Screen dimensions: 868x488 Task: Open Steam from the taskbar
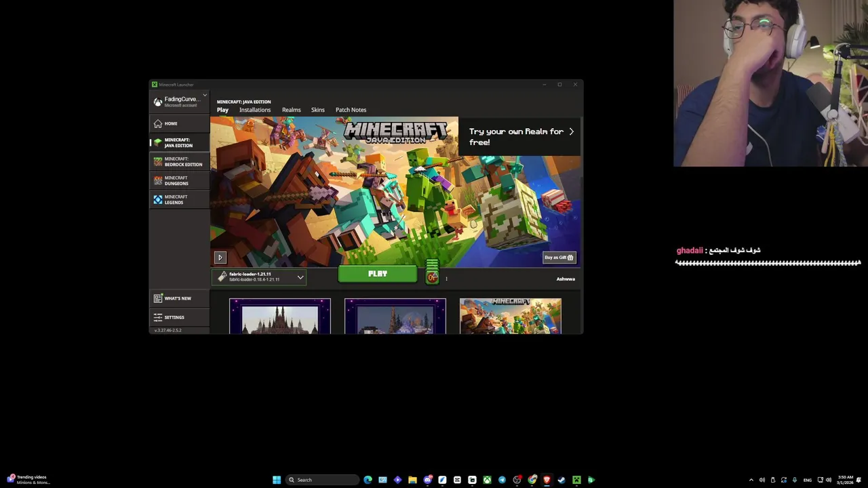click(561, 480)
